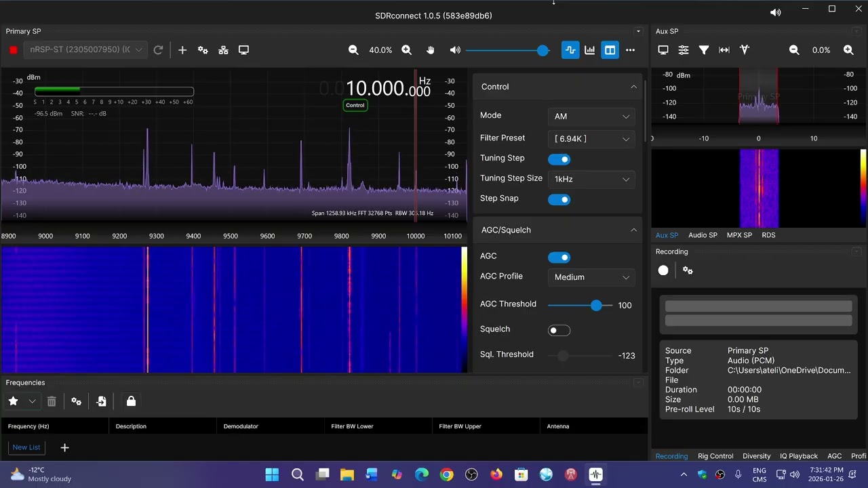Click the favorites star in Frequencies
This screenshot has width=868, height=488.
point(13,401)
